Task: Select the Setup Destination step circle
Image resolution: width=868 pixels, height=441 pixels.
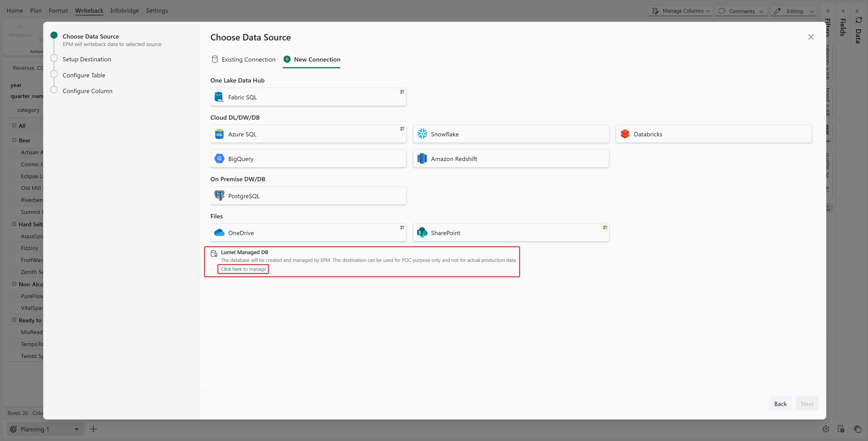Action: click(x=54, y=58)
